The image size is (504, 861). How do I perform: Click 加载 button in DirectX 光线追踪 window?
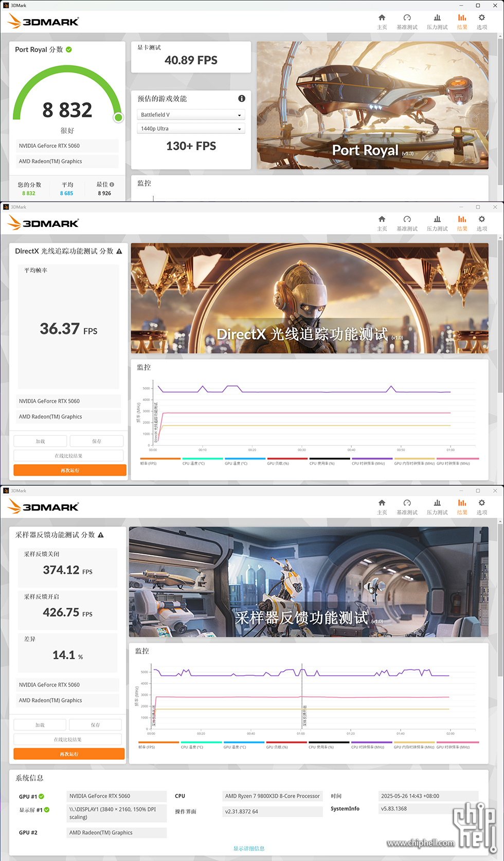pyautogui.click(x=40, y=441)
